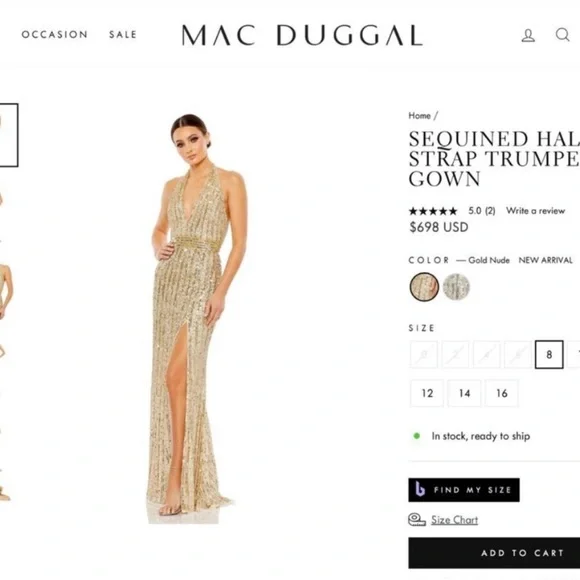Open the account profile icon
The width and height of the screenshot is (580, 580).
pyautogui.click(x=528, y=35)
